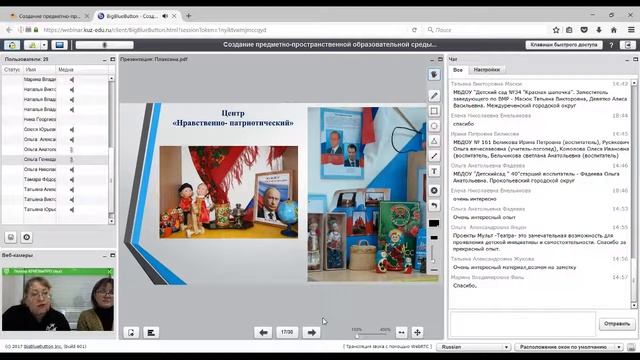Select the triangle whiteboard tool
The width and height of the screenshot is (640, 360).
coord(434,141)
